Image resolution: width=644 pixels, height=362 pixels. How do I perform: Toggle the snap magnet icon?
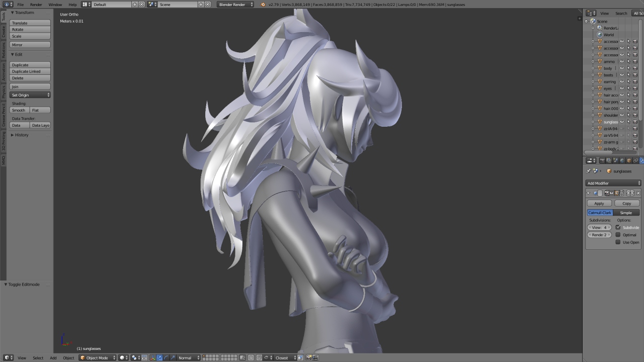(259, 357)
